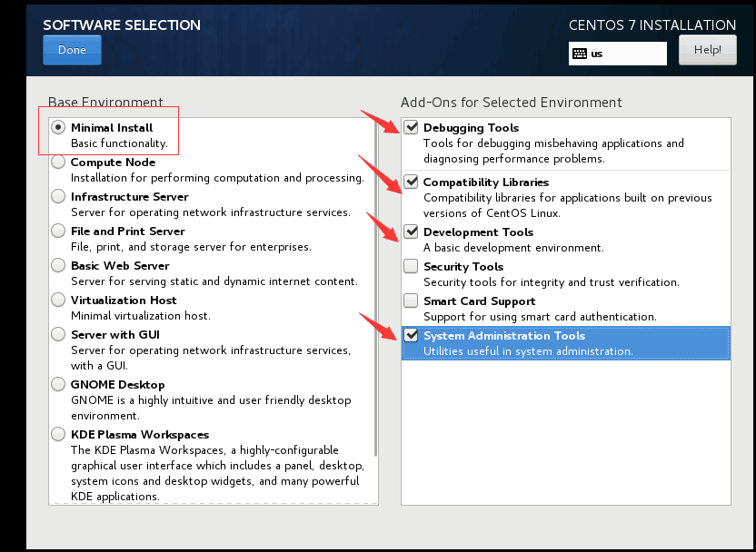Click 'Minimal virtualization host.' description
756x552 pixels.
coord(140,316)
